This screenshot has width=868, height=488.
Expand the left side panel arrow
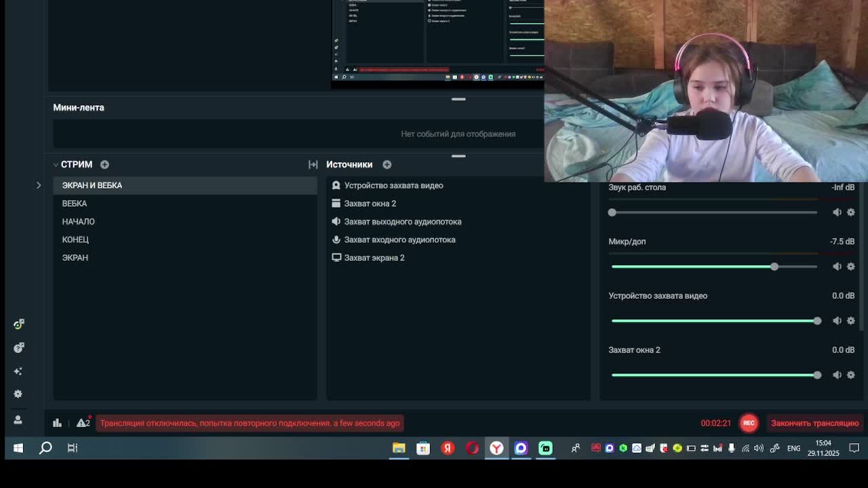[x=39, y=185]
